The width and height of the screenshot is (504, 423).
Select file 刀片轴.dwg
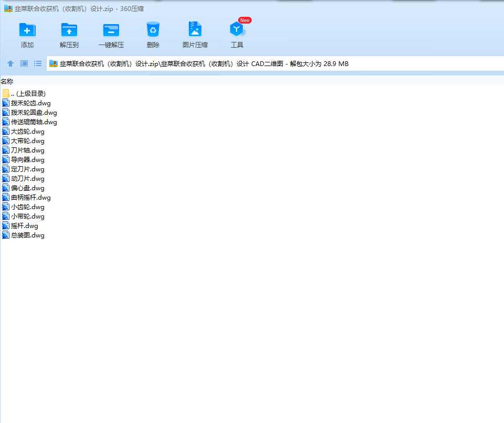point(23,150)
